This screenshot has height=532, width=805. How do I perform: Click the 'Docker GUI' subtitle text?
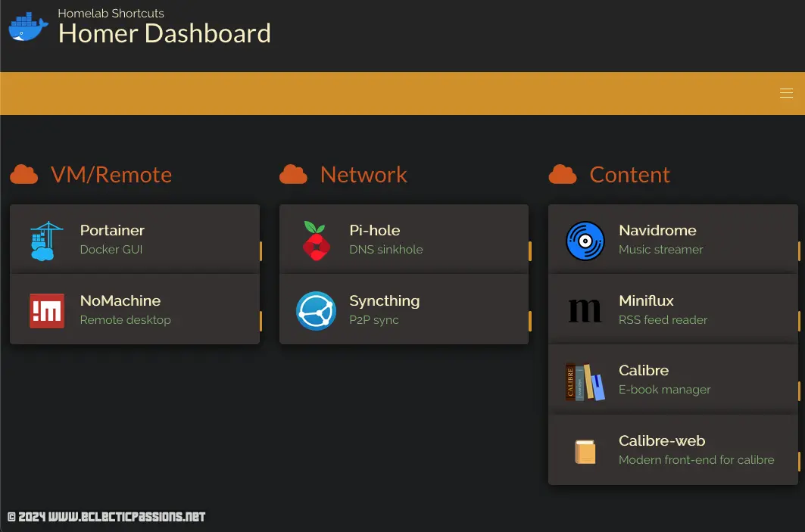point(111,249)
